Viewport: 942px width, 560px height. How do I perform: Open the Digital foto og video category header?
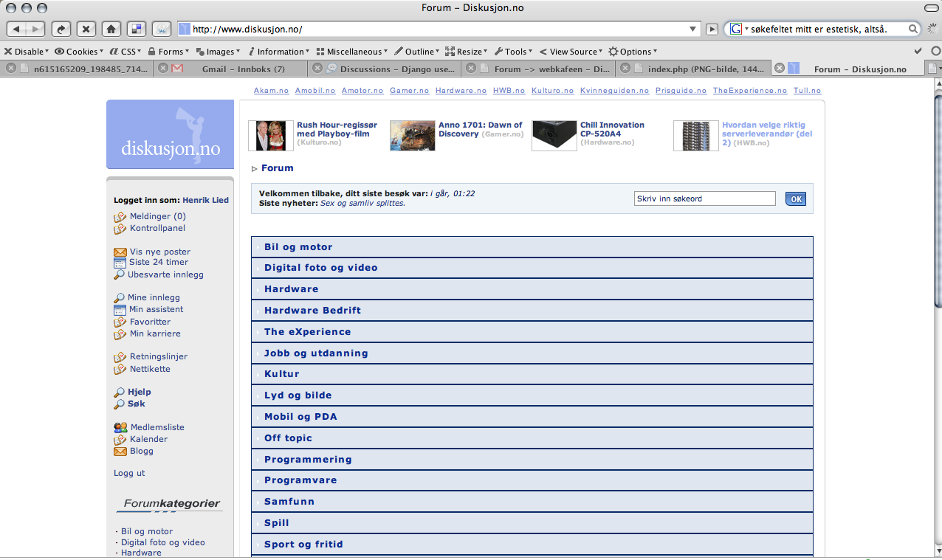point(532,268)
